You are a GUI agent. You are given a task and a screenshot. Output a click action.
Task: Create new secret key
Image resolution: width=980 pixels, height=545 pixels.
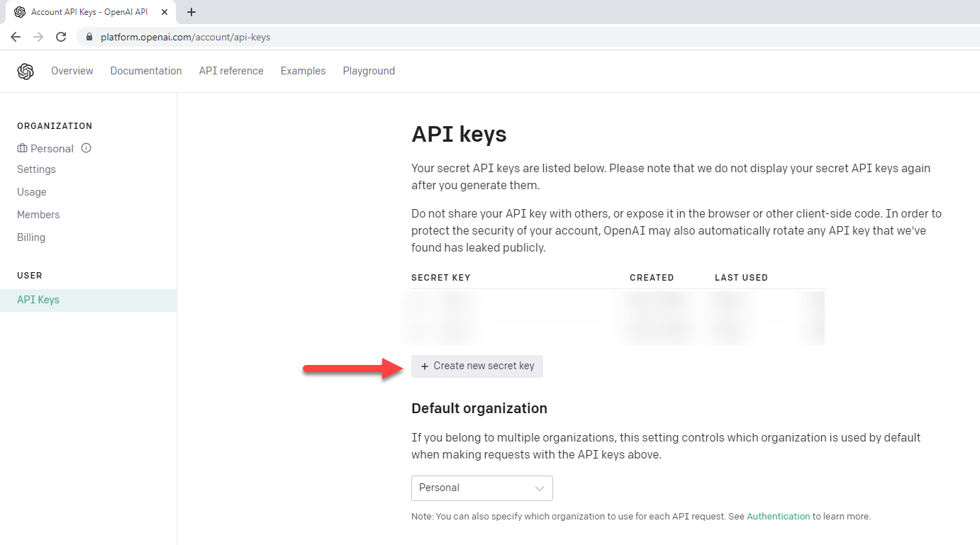click(477, 366)
